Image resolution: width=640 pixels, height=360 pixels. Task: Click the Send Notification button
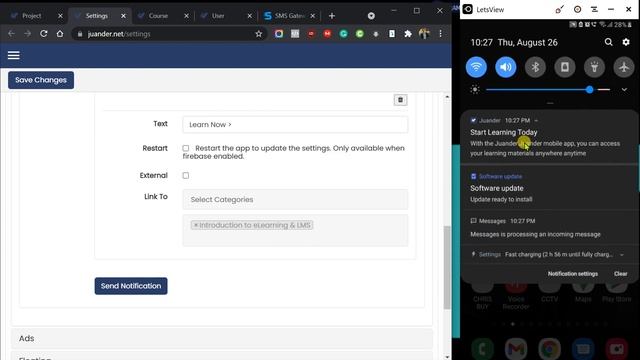131,286
